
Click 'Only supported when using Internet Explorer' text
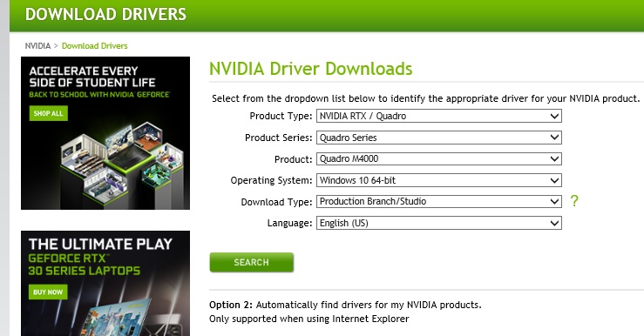tap(308, 319)
